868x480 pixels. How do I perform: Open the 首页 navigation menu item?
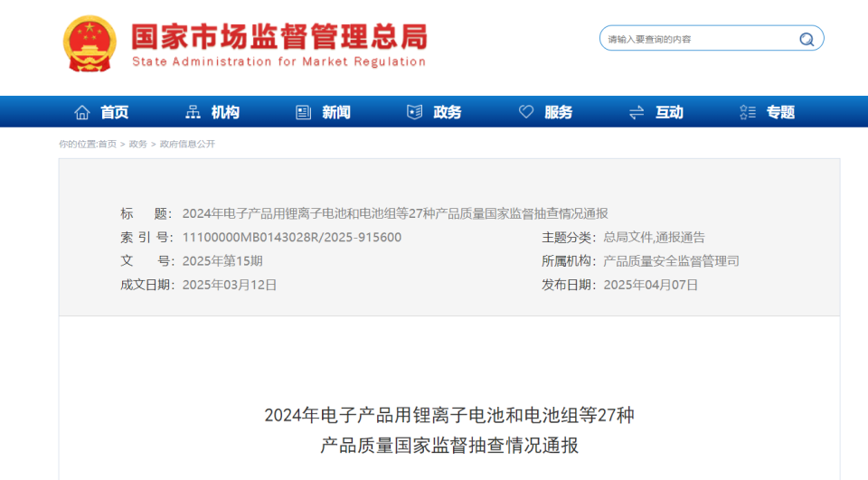coord(115,112)
